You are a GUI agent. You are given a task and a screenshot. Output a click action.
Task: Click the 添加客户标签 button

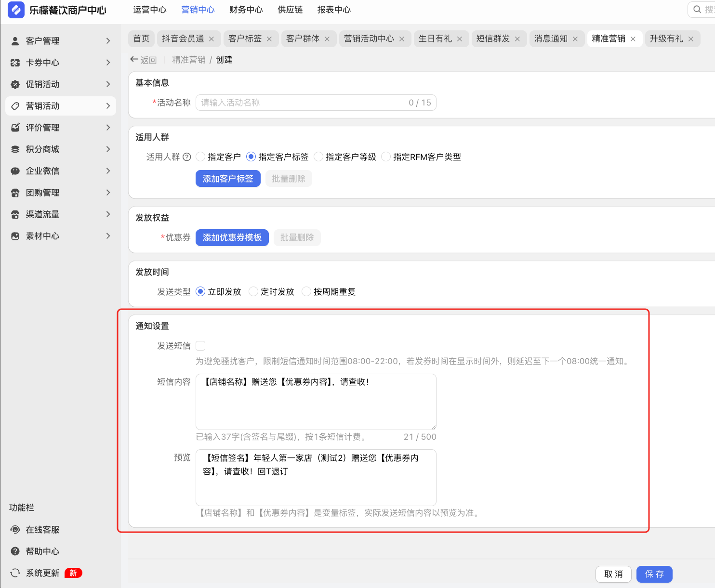(228, 179)
